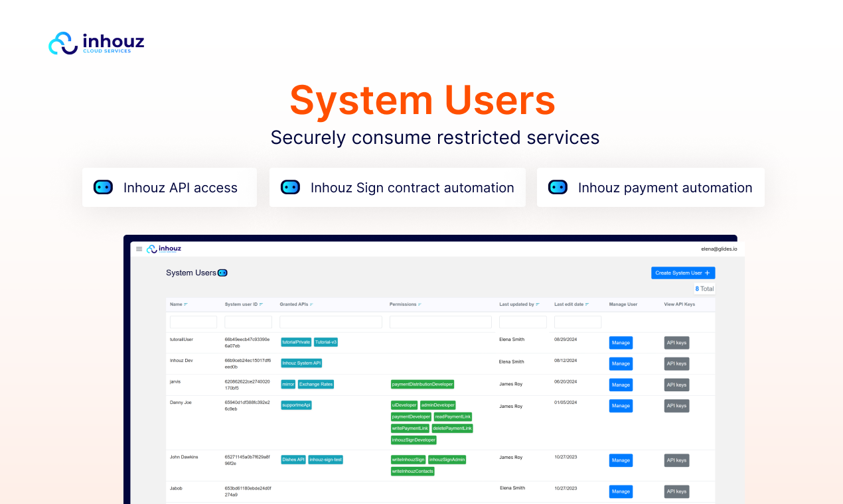Click the 8 Total count label
The image size is (843, 504).
click(x=704, y=288)
